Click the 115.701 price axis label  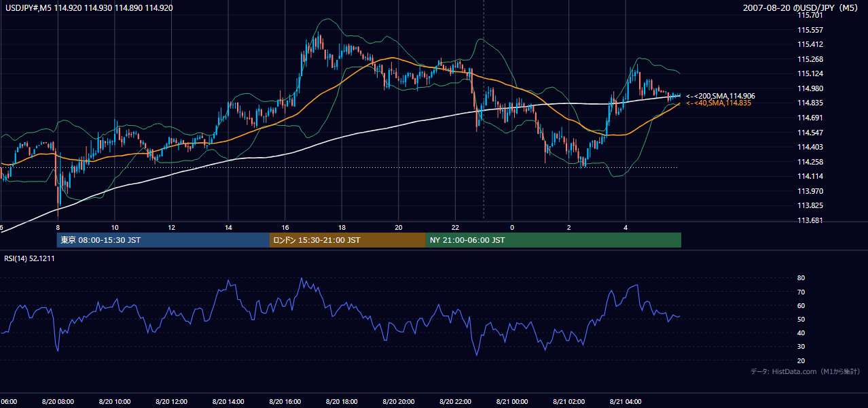tap(810, 15)
